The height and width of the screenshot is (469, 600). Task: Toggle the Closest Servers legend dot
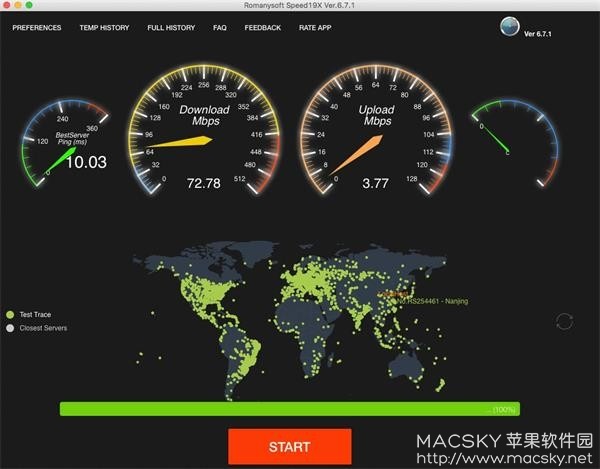(10, 328)
